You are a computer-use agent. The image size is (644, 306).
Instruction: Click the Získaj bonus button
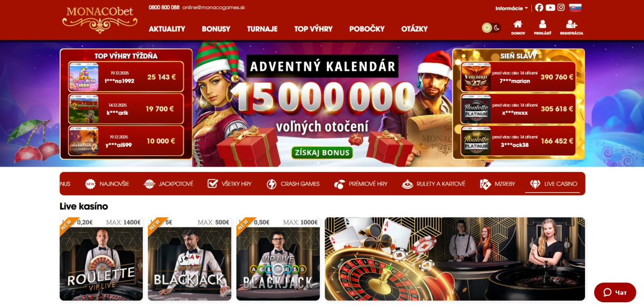click(x=322, y=153)
